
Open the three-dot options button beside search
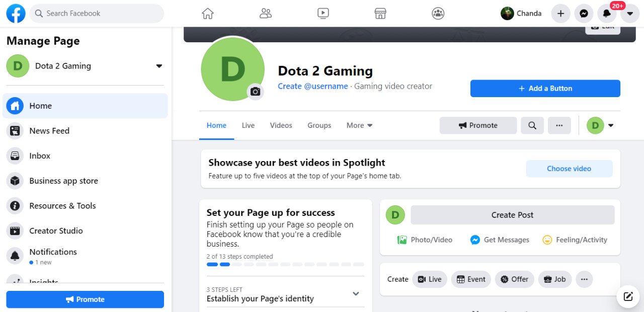pos(559,125)
